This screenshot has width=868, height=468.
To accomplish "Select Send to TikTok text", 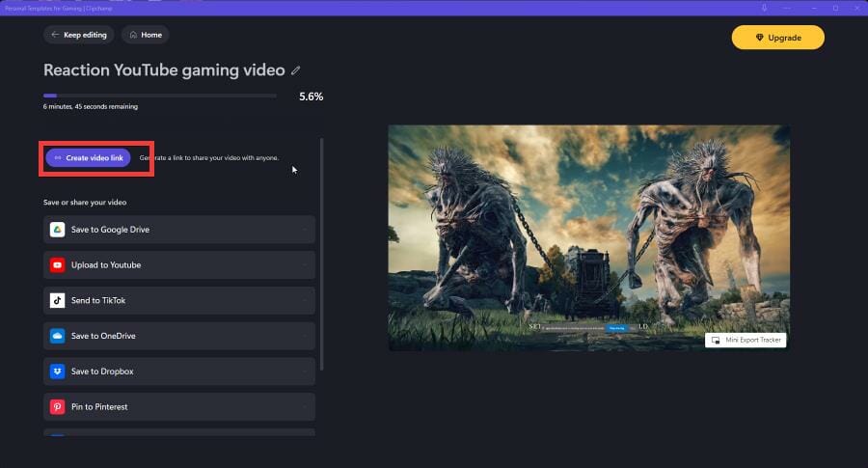I will click(x=98, y=300).
